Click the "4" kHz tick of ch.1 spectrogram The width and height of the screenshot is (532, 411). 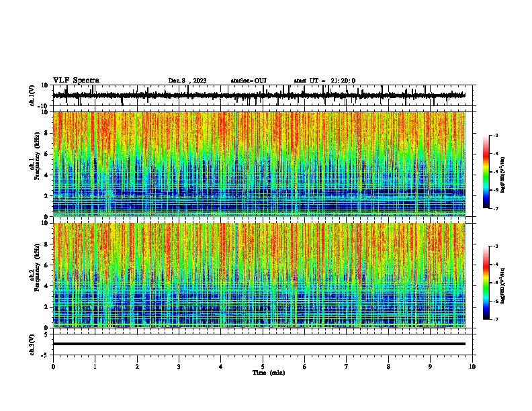click(46, 175)
